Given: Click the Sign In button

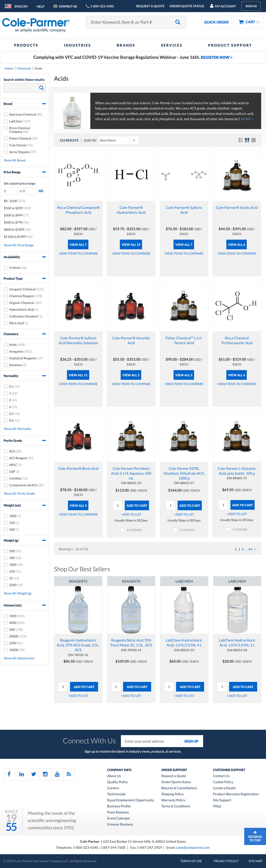Looking at the screenshot, I should 251,6.
